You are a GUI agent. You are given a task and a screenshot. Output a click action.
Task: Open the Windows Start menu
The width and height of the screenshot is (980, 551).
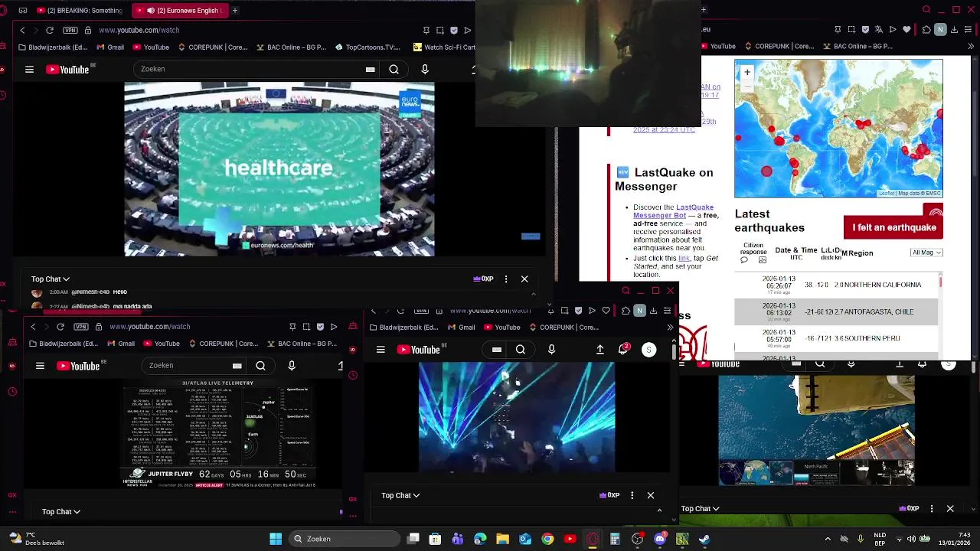pyautogui.click(x=275, y=539)
